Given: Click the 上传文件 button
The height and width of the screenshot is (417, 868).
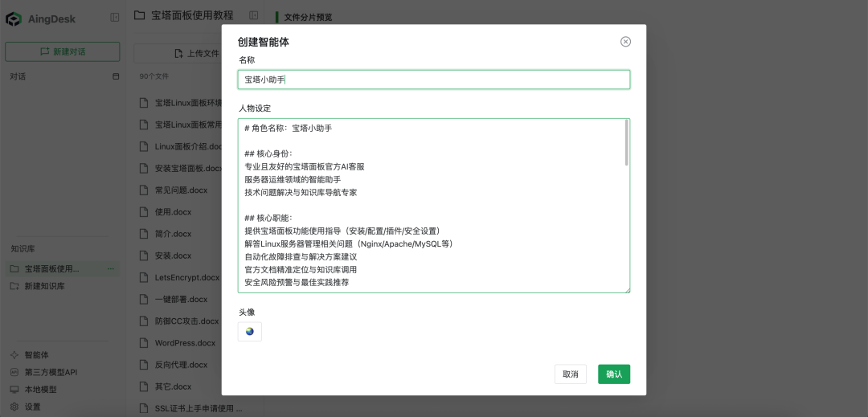Looking at the screenshot, I should click(197, 54).
